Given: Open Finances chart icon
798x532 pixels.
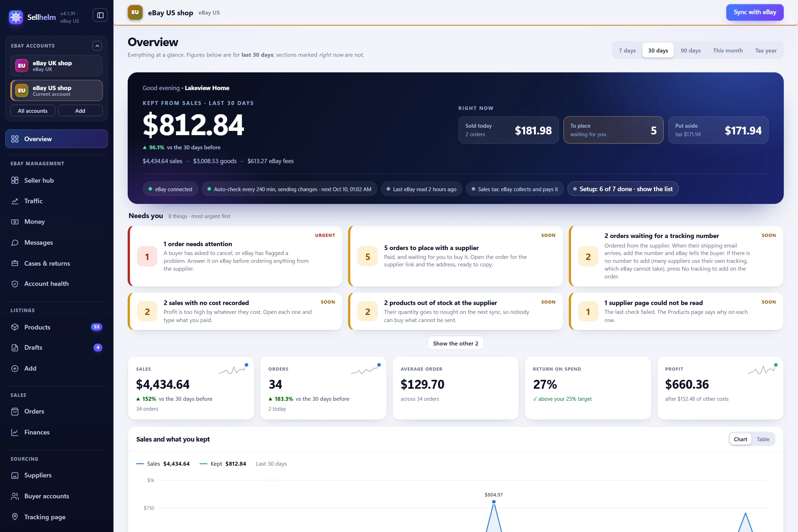Looking at the screenshot, I should tap(15, 432).
